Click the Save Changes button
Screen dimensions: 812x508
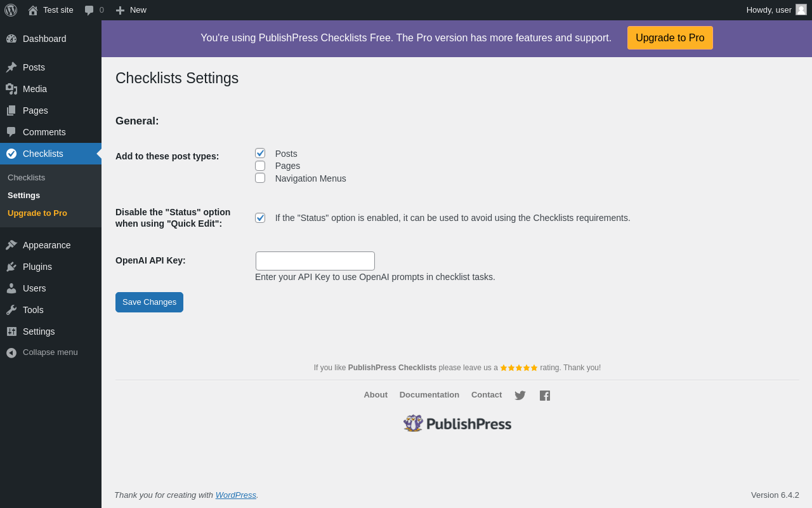pyautogui.click(x=149, y=302)
